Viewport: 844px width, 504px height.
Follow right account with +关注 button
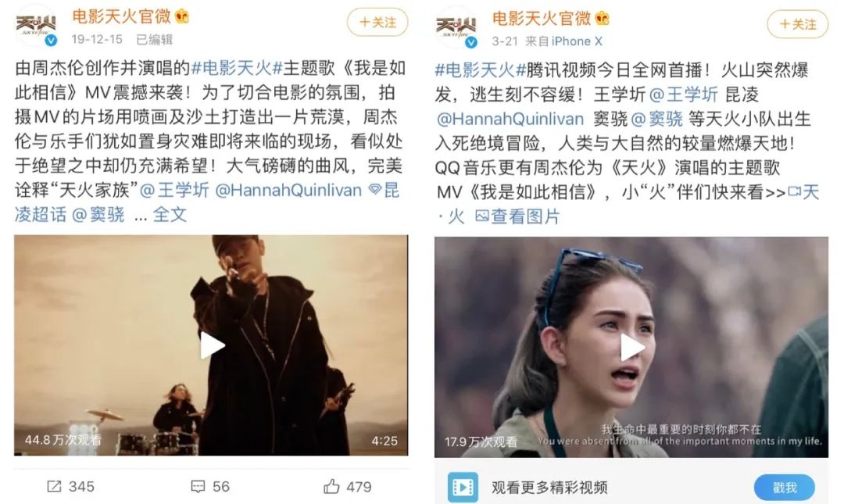[x=798, y=24]
